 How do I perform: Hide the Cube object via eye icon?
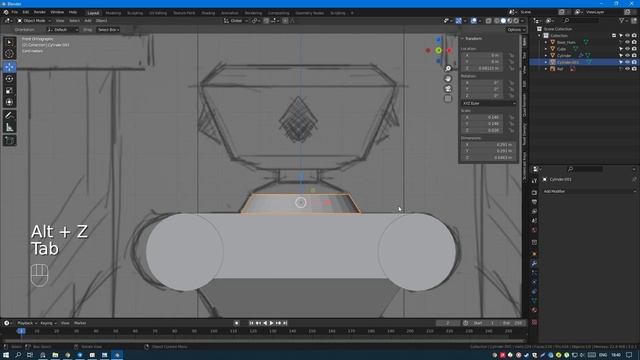pyautogui.click(x=627, y=49)
